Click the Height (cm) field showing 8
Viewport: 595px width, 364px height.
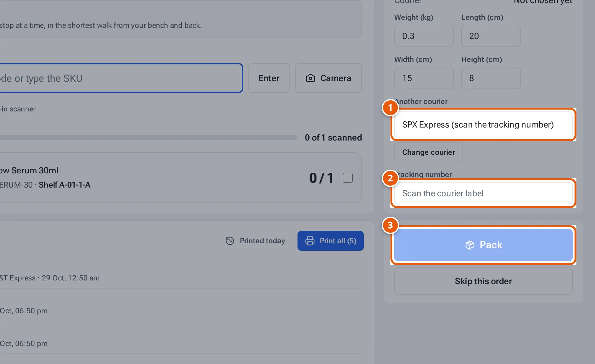click(x=491, y=78)
